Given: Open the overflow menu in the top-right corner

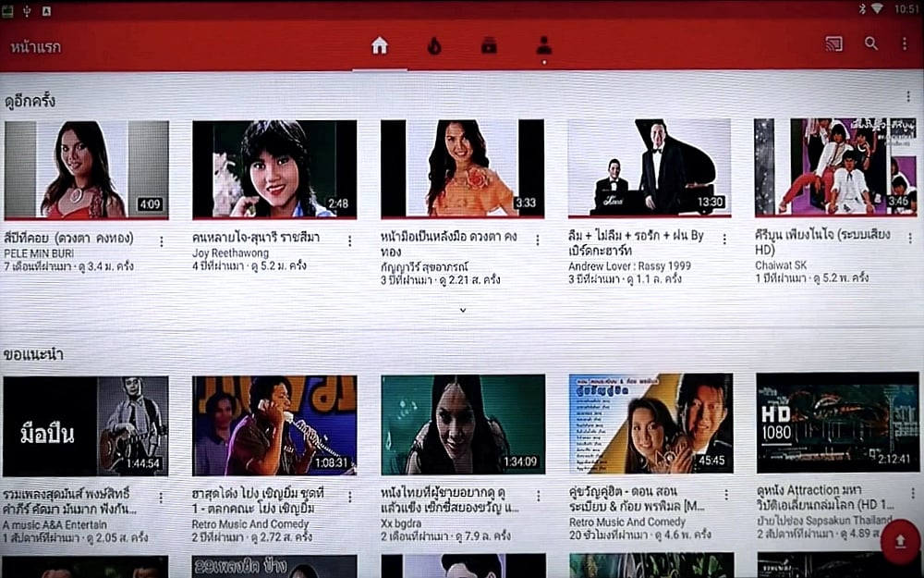Looking at the screenshot, I should (904, 43).
